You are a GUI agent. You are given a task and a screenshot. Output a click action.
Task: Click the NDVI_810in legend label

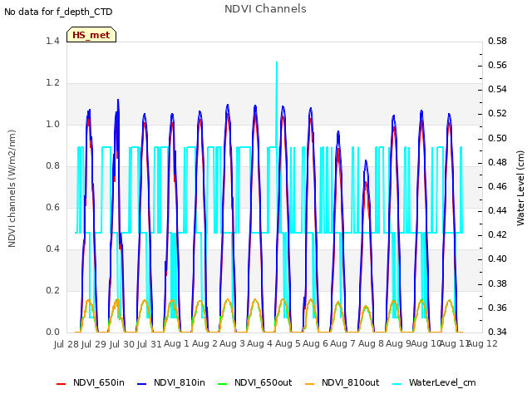[x=180, y=382]
